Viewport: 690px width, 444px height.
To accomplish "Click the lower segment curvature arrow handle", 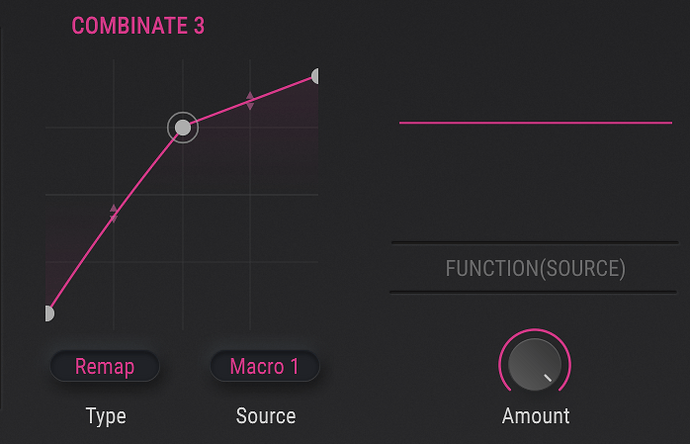I will pyautogui.click(x=114, y=212).
